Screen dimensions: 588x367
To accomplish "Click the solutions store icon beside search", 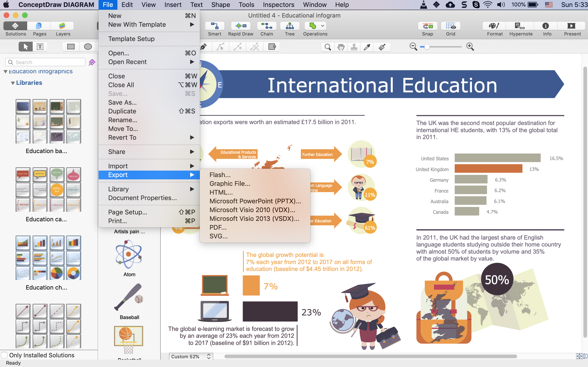I will (92, 62).
